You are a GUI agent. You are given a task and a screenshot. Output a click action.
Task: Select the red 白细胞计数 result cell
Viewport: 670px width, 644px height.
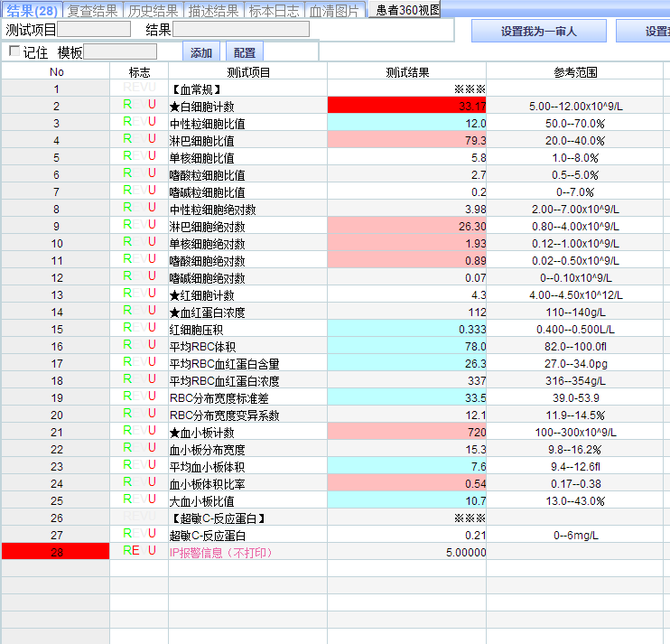click(406, 106)
